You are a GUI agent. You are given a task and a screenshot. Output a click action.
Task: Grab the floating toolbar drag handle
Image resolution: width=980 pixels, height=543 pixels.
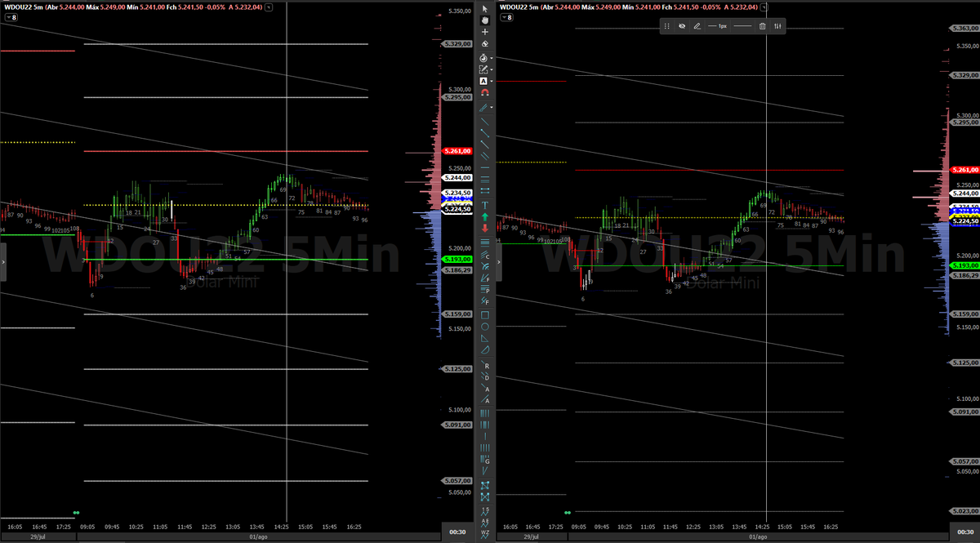click(x=667, y=26)
